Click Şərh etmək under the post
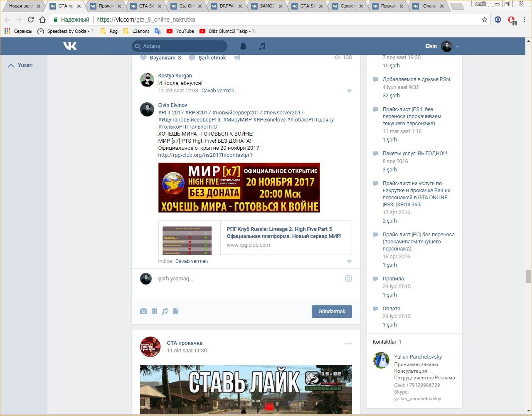 click(x=207, y=58)
